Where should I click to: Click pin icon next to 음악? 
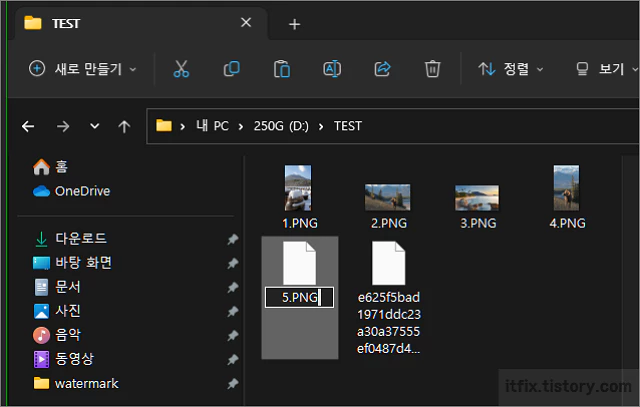pos(233,336)
